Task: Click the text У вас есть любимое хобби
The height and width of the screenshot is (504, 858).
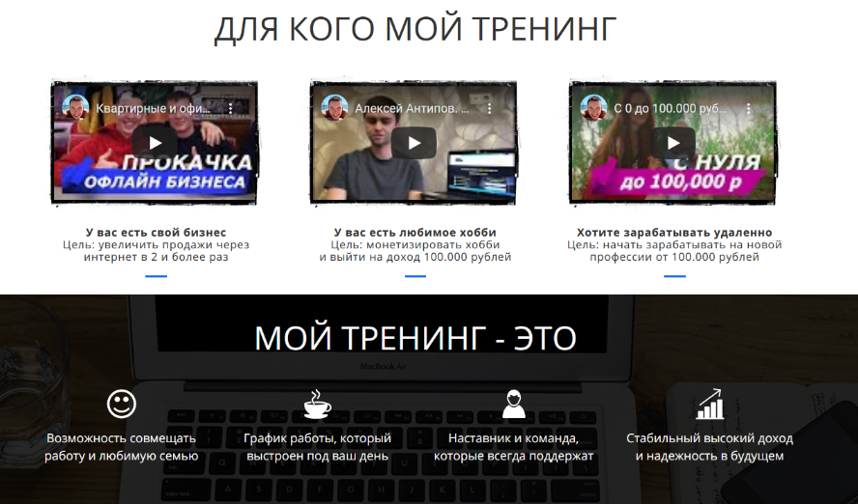Action: tap(415, 233)
